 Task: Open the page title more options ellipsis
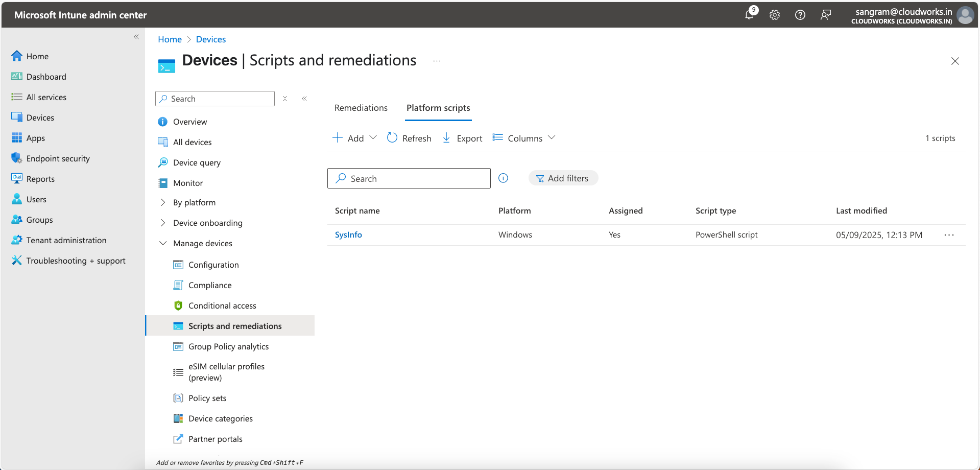click(437, 61)
